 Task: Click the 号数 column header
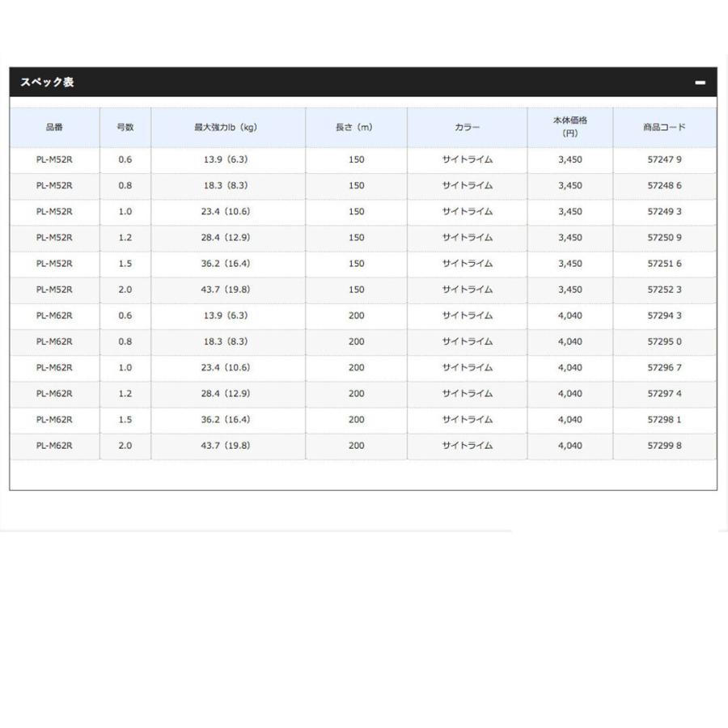pyautogui.click(x=125, y=128)
